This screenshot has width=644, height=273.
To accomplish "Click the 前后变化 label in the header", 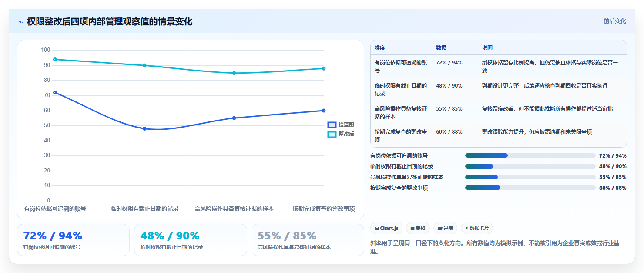I will pos(614,21).
